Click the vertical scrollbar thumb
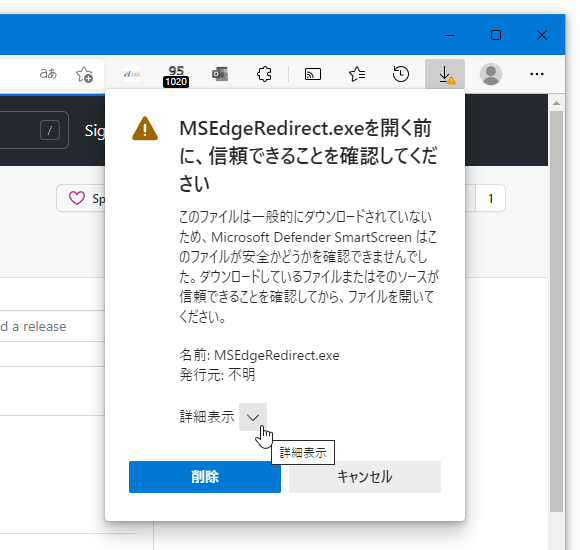Image resolution: width=580 pixels, height=550 pixels. point(556,311)
